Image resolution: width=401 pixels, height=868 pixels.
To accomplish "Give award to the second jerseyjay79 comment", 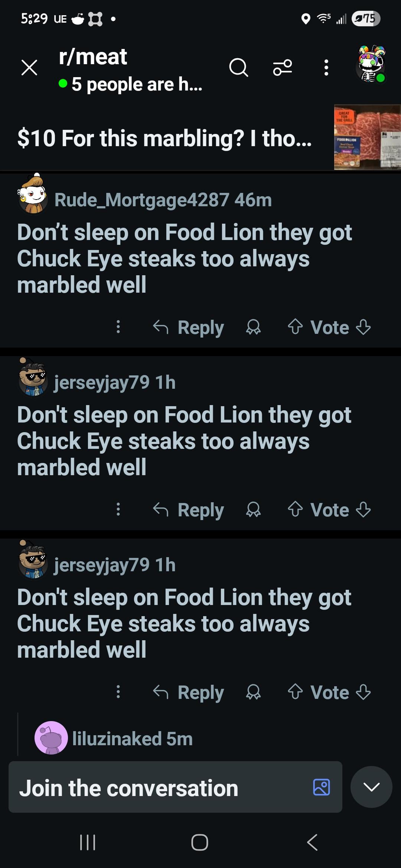I will [x=253, y=692].
